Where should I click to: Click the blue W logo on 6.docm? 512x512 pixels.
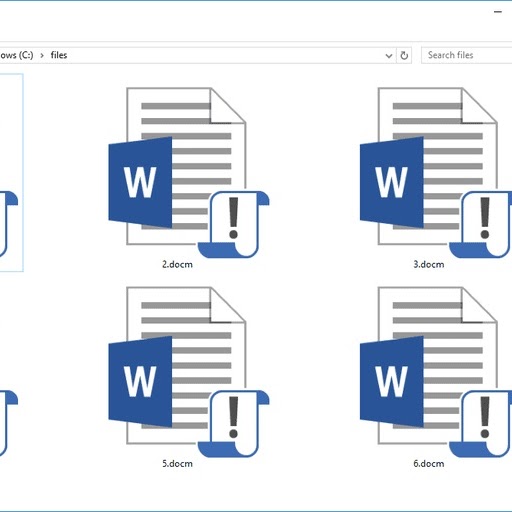pyautogui.click(x=392, y=382)
